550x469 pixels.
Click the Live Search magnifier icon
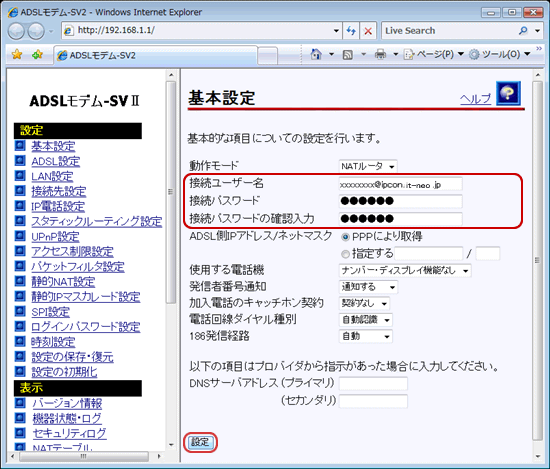point(523,31)
